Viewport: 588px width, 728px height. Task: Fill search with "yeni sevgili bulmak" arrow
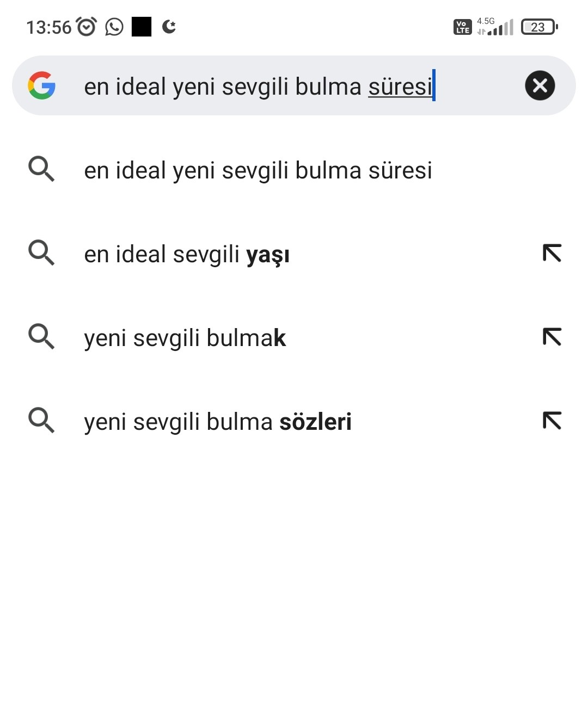pos(552,337)
